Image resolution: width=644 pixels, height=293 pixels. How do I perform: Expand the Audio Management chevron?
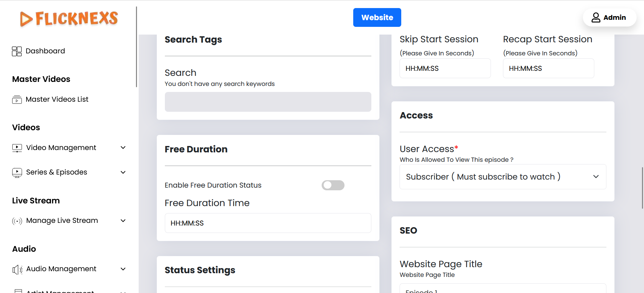[x=123, y=269]
